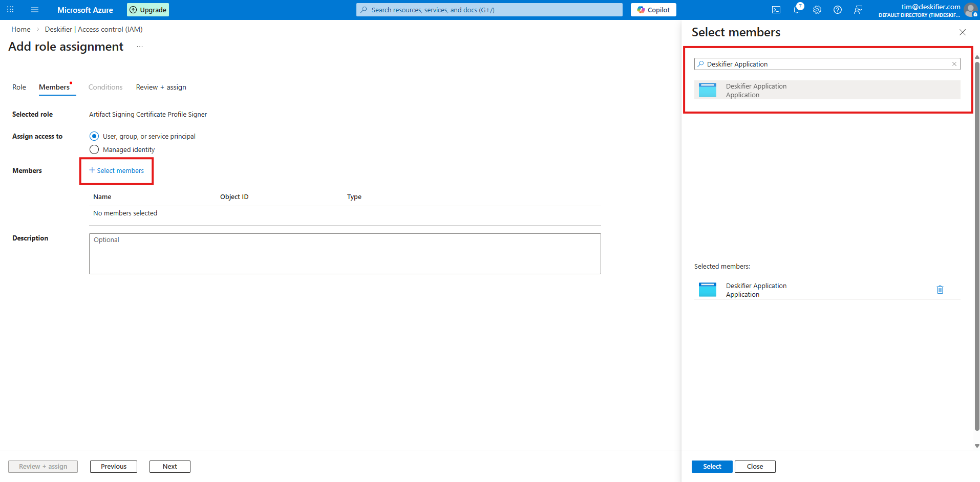Viewport: 980px width, 482px height.
Task: Click the Previous button
Action: [114, 467]
